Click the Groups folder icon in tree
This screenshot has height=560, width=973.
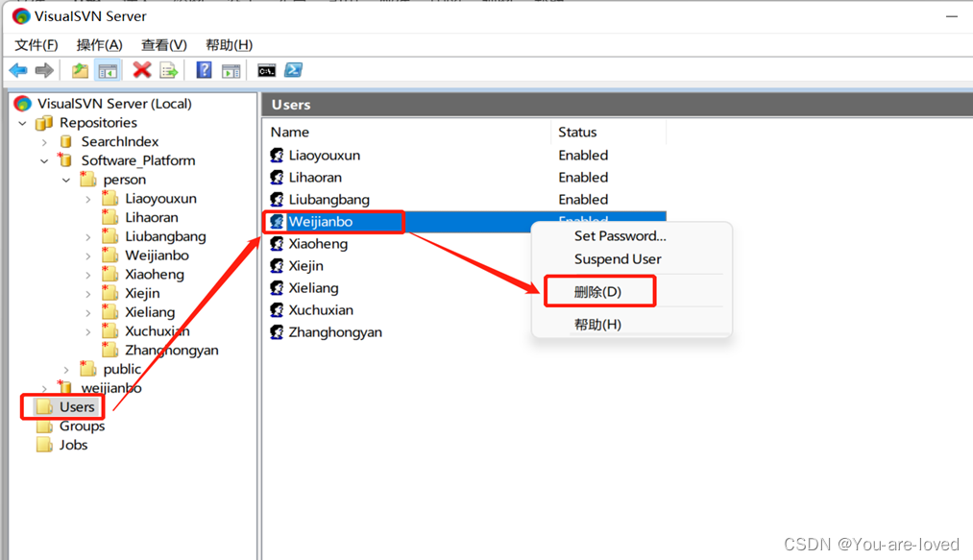click(44, 426)
